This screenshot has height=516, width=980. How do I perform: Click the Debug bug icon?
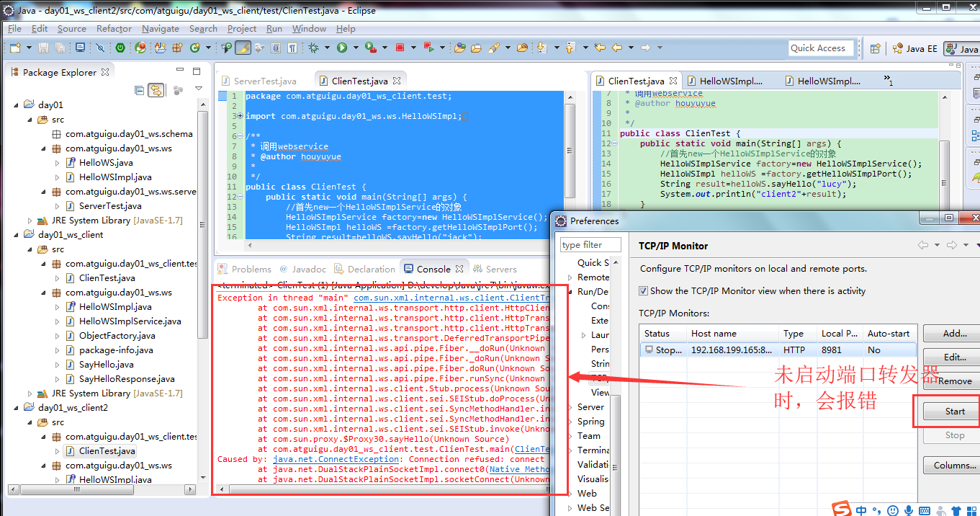313,48
